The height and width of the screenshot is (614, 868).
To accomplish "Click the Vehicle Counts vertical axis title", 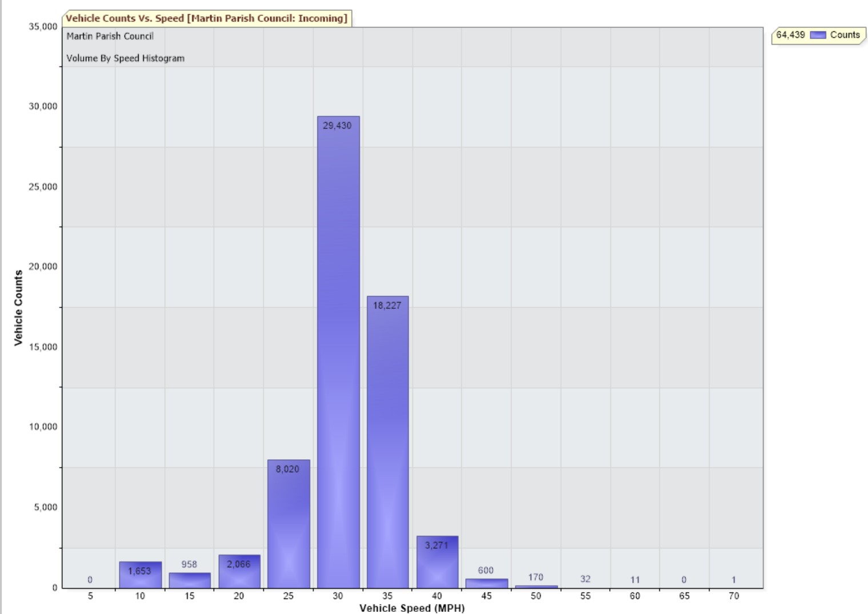I will coord(18,307).
